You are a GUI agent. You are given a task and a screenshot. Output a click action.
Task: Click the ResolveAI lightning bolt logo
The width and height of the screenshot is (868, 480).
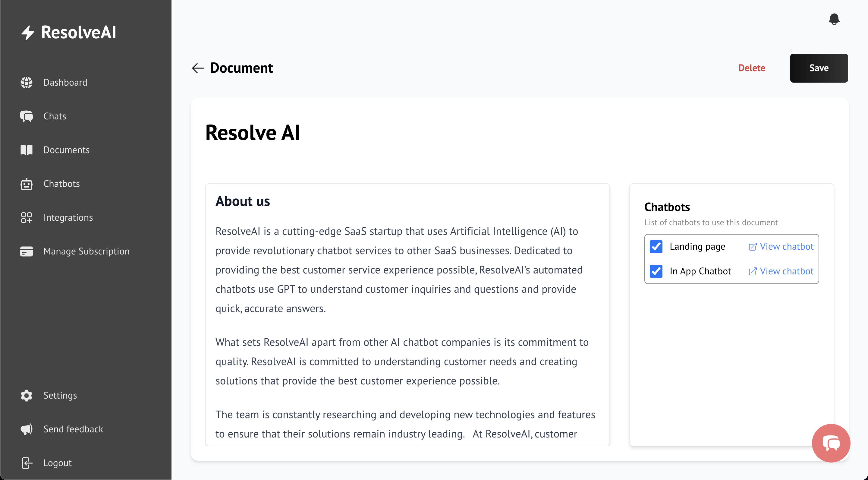pos(28,32)
